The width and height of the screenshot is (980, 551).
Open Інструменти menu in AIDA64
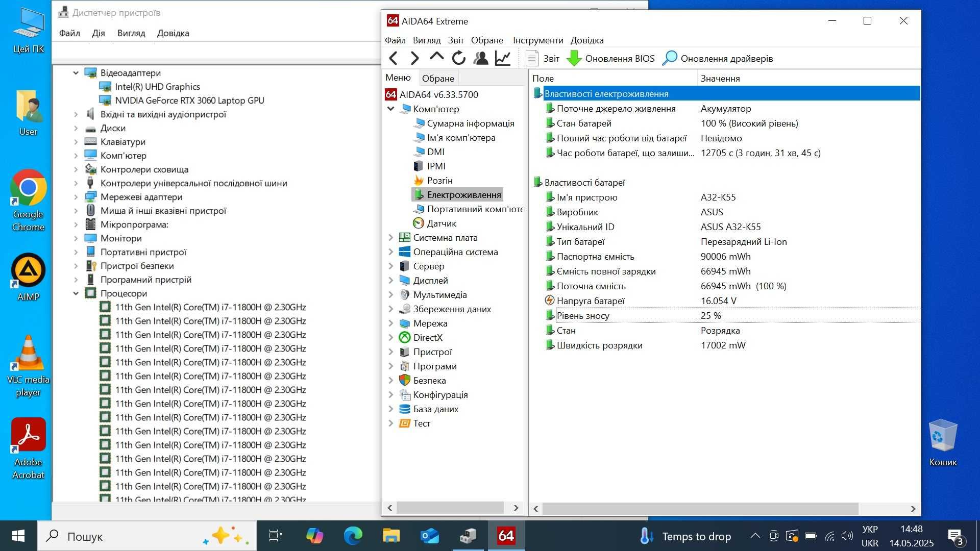[x=538, y=40]
